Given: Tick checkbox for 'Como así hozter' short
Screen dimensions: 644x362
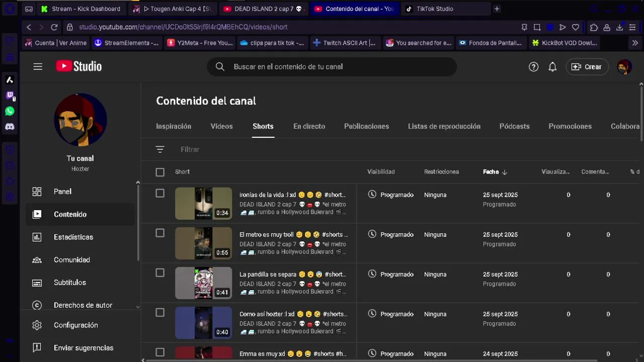Looking at the screenshot, I should tap(160, 312).
